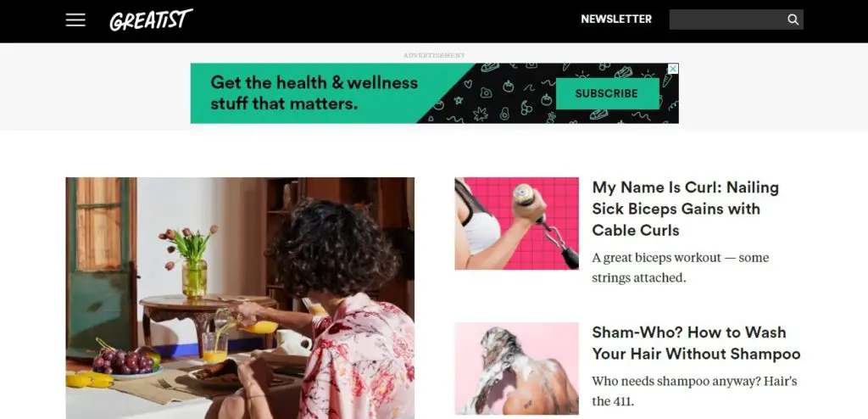Click 'Who needs shampoo anyway?' description
Image resolution: width=868 pixels, height=419 pixels.
tap(694, 391)
